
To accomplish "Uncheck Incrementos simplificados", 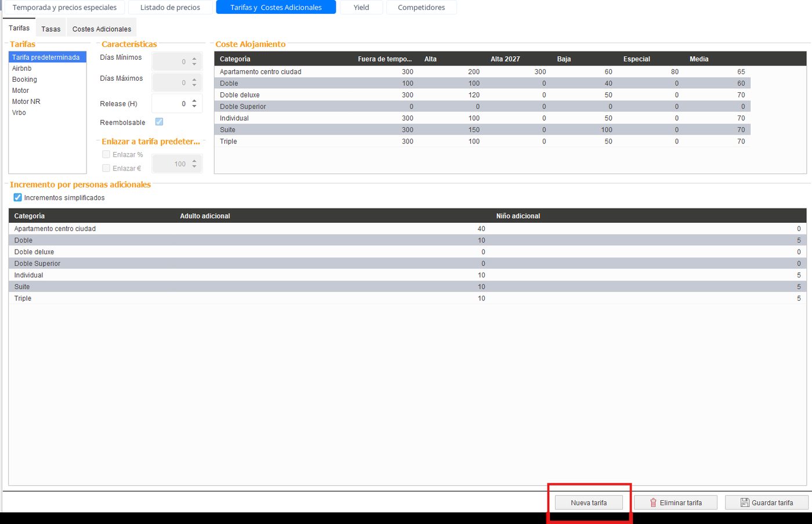I will pyautogui.click(x=17, y=198).
